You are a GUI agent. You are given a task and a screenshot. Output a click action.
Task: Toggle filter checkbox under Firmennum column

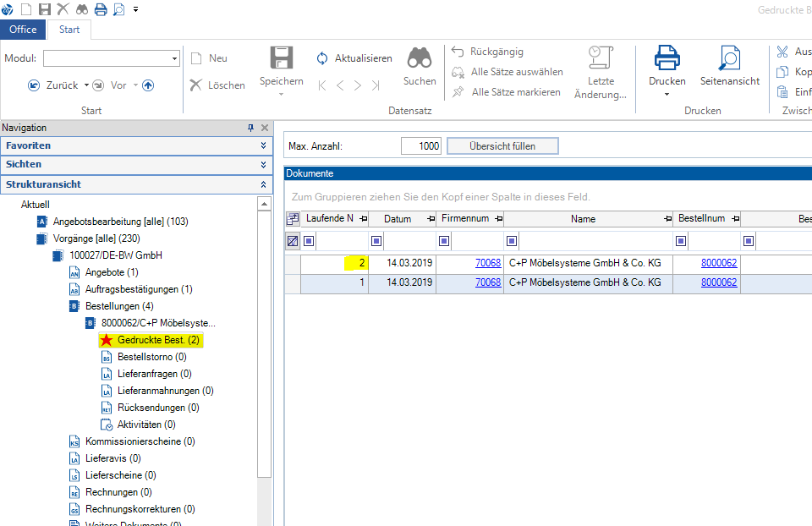click(x=444, y=241)
